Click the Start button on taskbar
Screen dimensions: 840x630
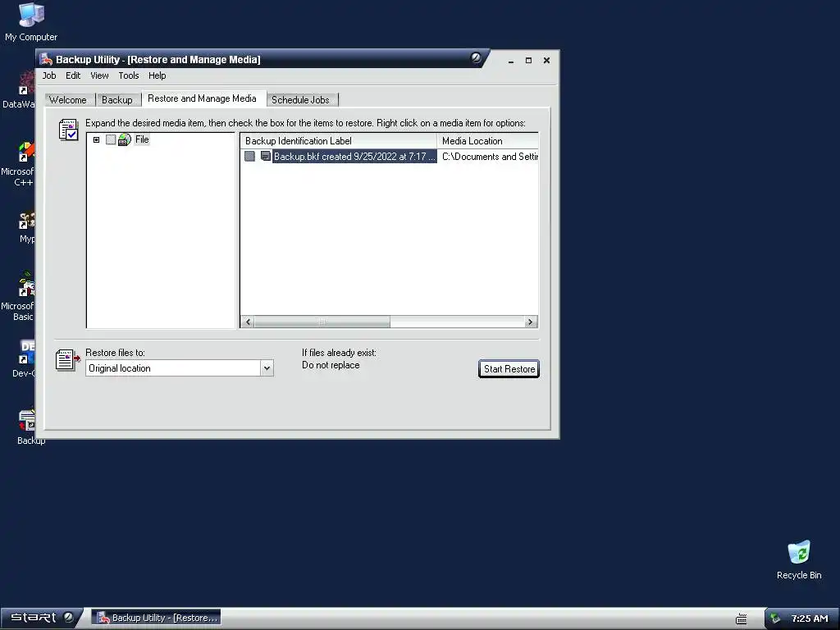41,618
